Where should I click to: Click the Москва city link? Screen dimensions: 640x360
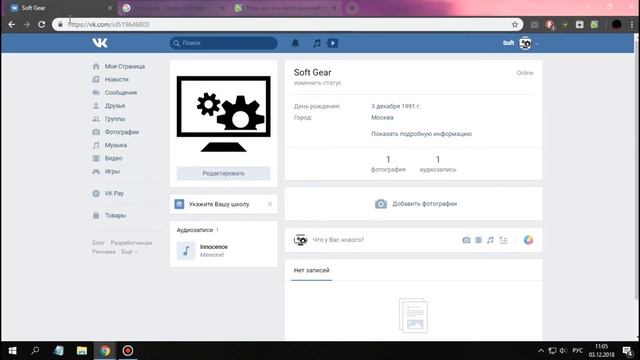point(382,118)
